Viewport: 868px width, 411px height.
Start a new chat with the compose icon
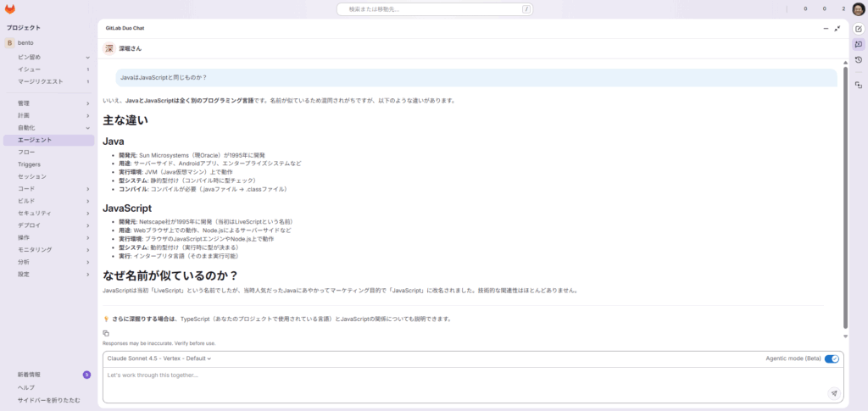pyautogui.click(x=858, y=29)
